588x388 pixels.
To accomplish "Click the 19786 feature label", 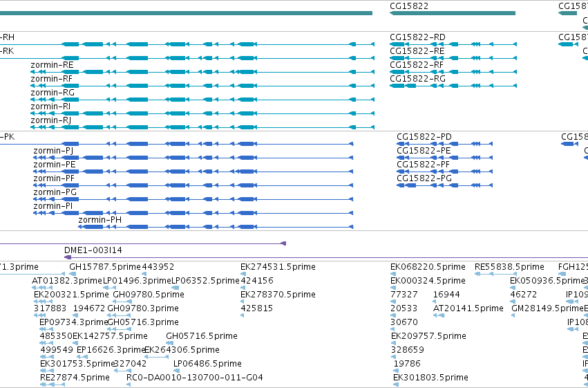I will 407,364.
